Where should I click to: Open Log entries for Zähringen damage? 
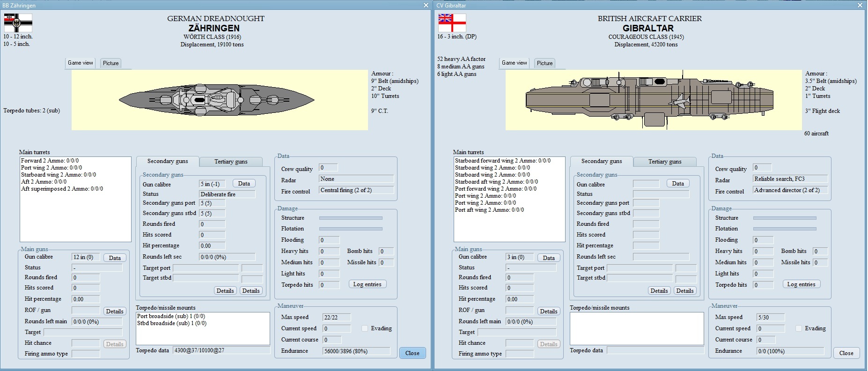tap(367, 284)
